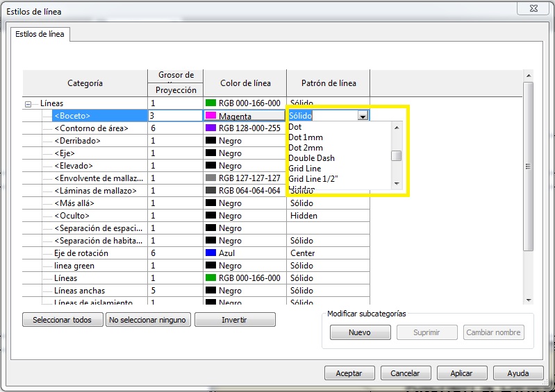Switch to Estilos de línea tab
Viewport: 555px width, 392px height.
[x=40, y=33]
